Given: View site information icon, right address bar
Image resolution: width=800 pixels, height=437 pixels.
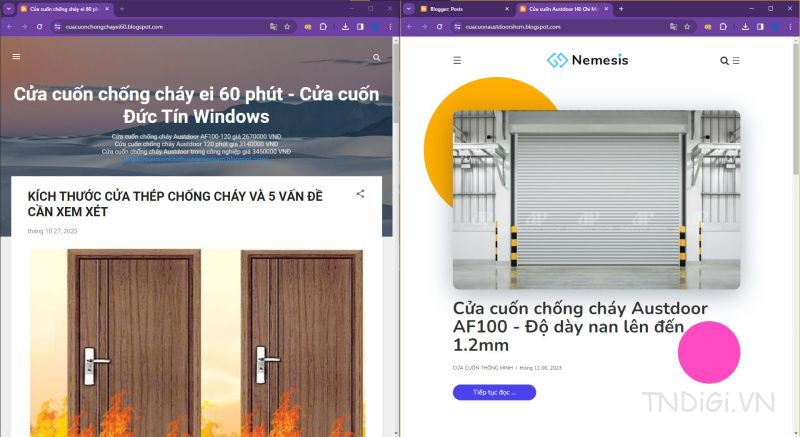Looking at the screenshot, I should coord(457,27).
